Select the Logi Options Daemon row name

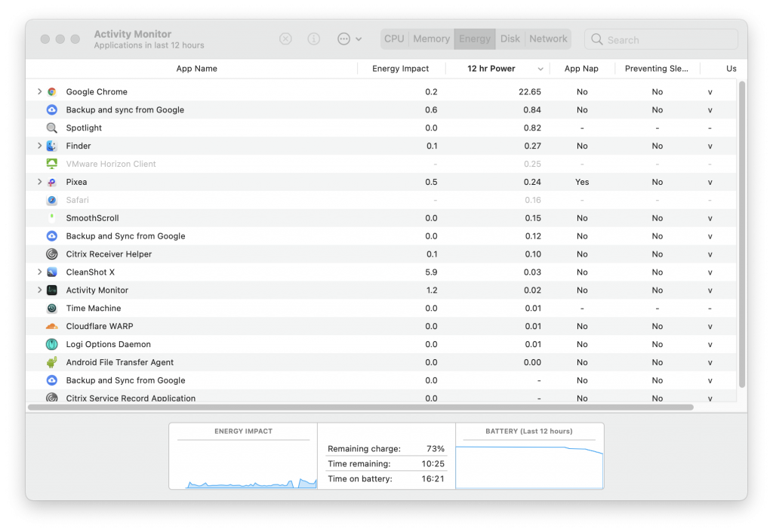[109, 344]
